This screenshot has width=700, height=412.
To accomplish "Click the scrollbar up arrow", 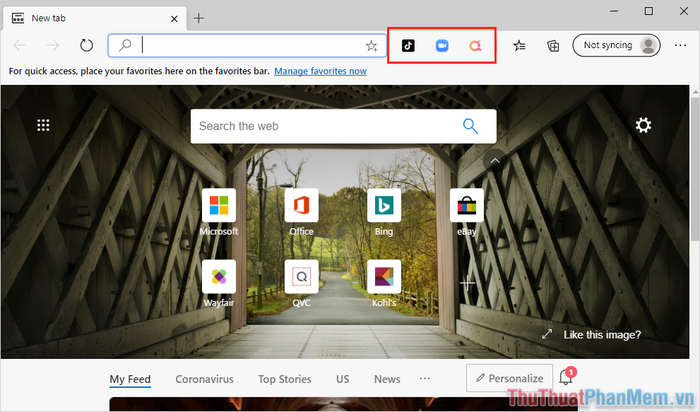I will pos(695,93).
